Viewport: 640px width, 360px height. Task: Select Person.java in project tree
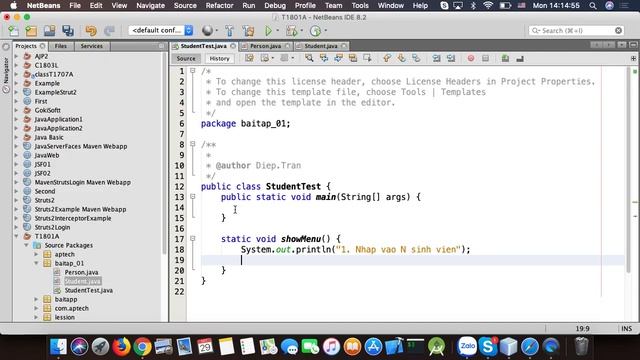[x=81, y=272]
